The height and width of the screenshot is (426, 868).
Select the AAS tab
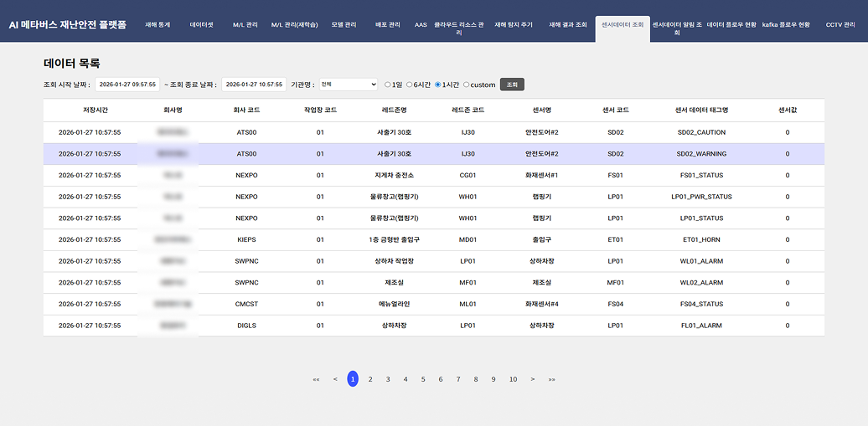pos(421,25)
